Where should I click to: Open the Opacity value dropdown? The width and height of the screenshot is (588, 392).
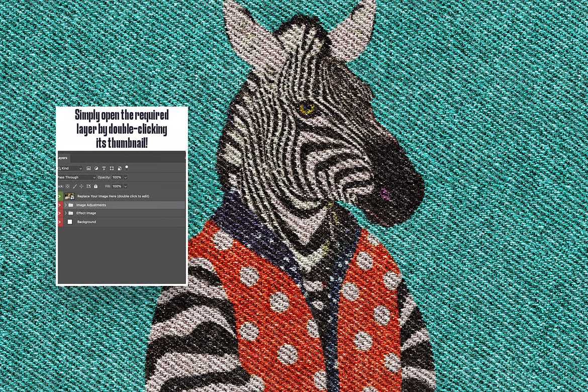tap(125, 177)
